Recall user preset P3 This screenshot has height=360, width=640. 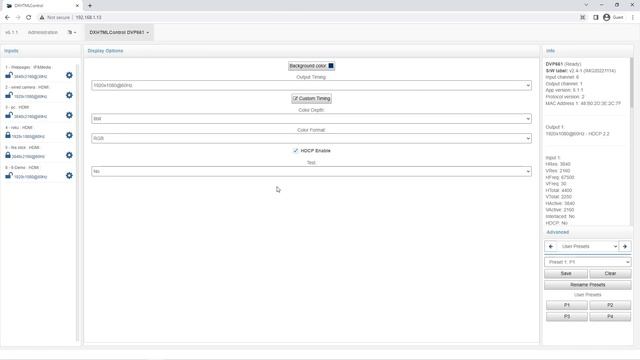click(x=567, y=317)
